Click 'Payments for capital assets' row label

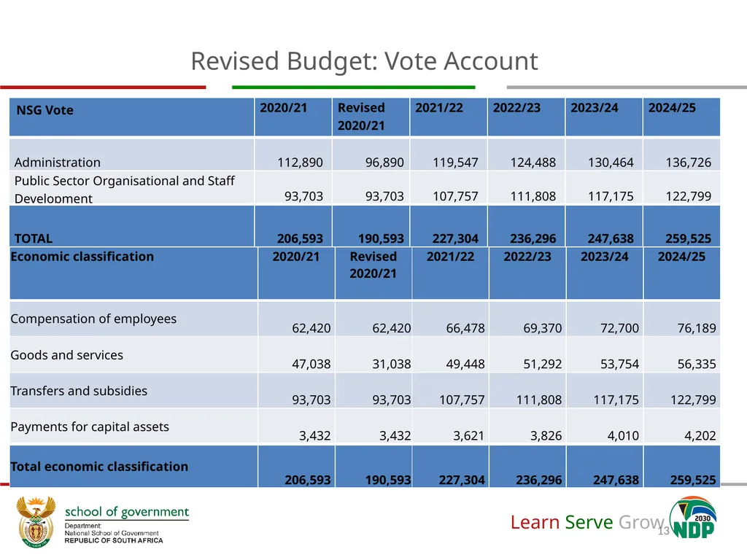point(90,427)
